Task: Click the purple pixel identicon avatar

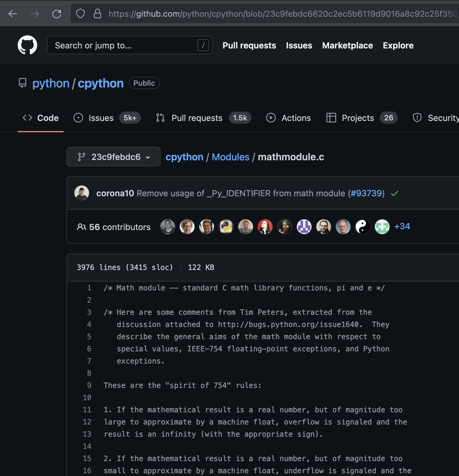Action: click(x=304, y=227)
